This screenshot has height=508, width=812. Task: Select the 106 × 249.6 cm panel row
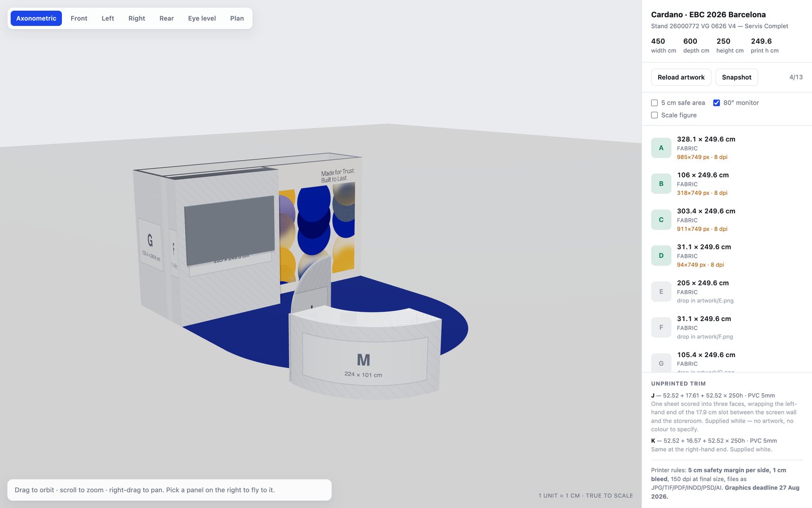(x=727, y=184)
